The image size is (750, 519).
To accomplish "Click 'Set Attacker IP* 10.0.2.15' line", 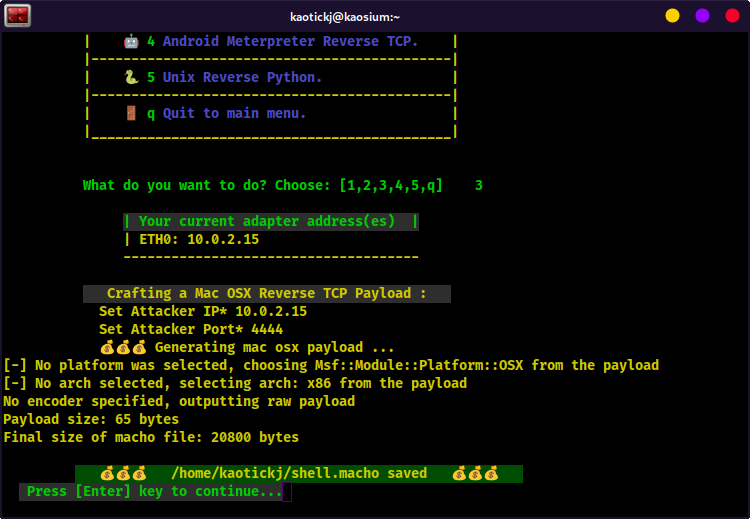I will click(203, 311).
